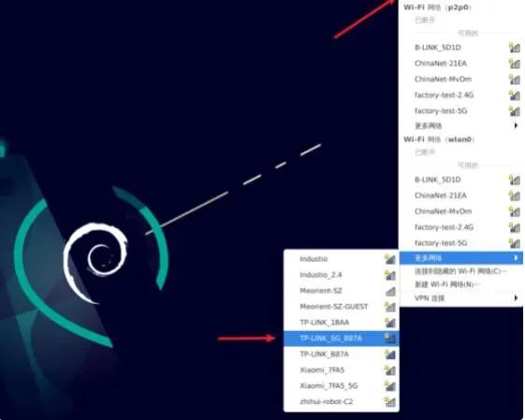This screenshot has height=420, width=525.
Task: Open connect to hidden Wi-Fi network option
Action: 461,271
